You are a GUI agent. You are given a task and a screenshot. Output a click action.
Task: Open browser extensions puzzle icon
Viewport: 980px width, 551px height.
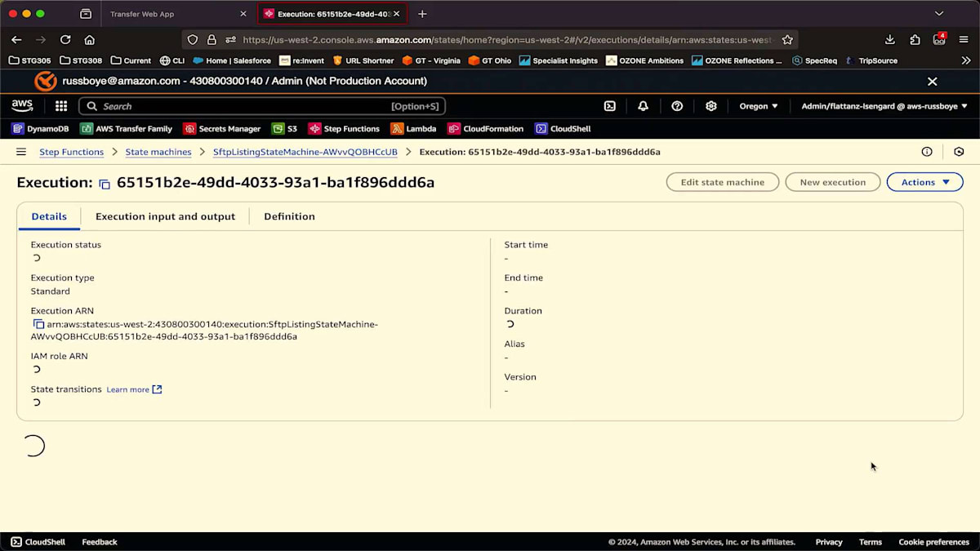click(x=915, y=39)
